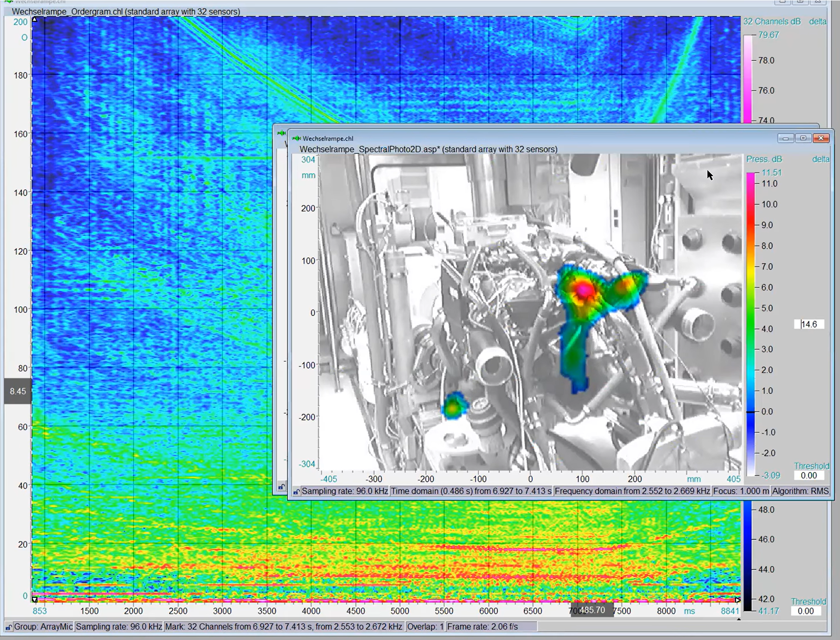
Task: Click the lock icon in the Ordergram status bar
Action: coord(9,627)
